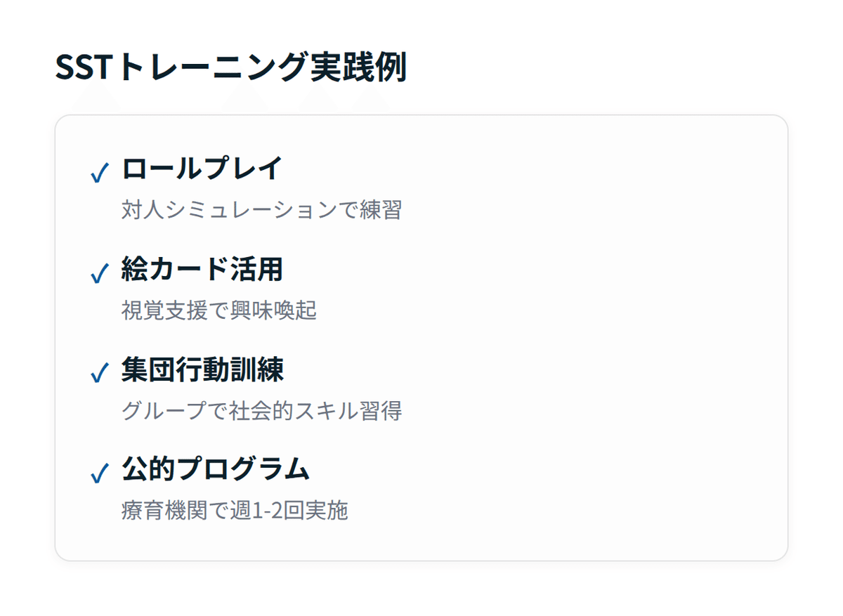The width and height of the screenshot is (843, 616).
Task: Click the description 対人シミュレーションで練習
Action: pyautogui.click(x=261, y=210)
